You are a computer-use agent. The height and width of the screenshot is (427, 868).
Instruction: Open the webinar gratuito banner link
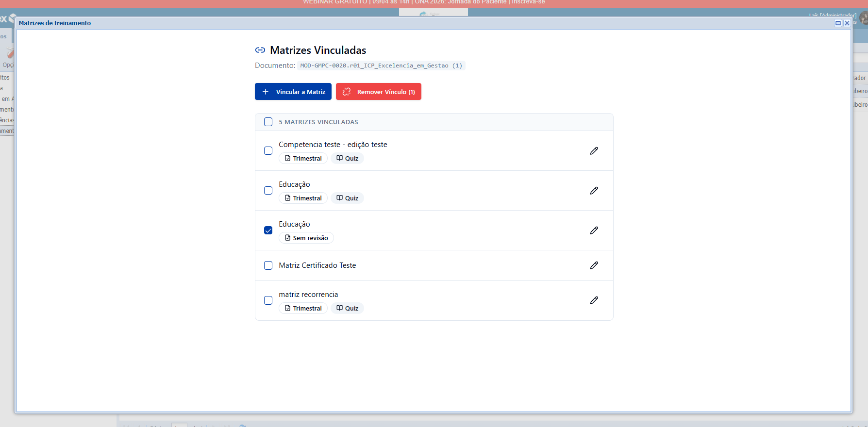coord(424,2)
